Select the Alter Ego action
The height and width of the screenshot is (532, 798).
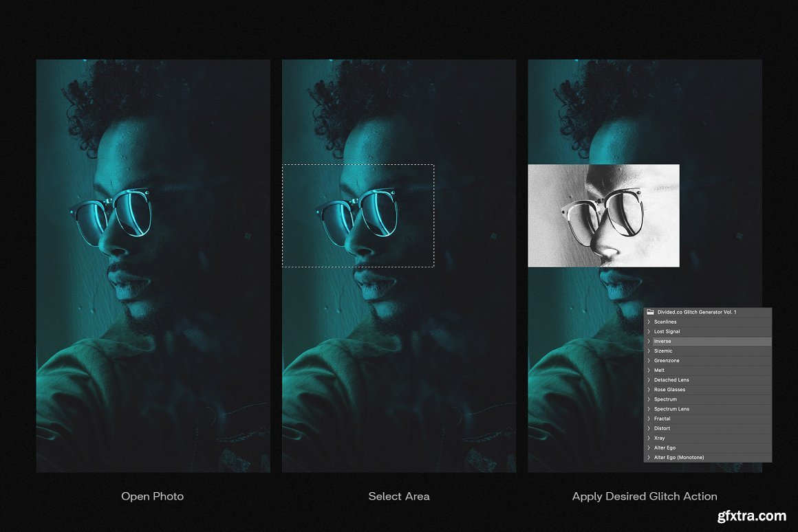665,447
